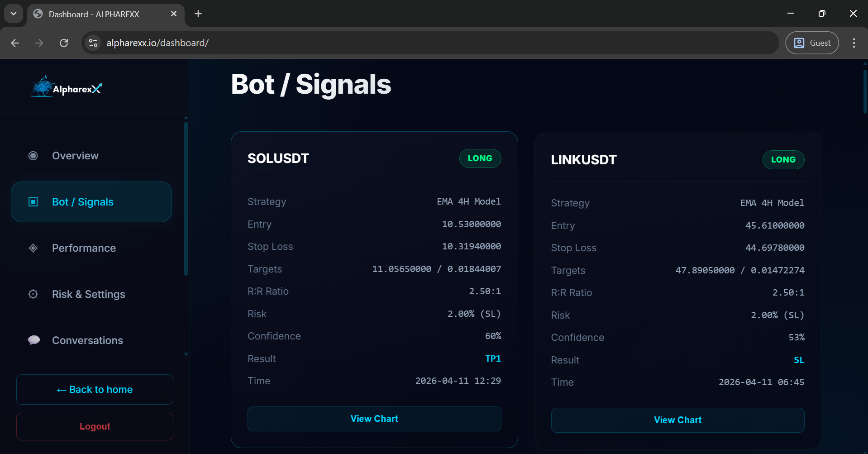
Task: Click SOLUSDT targets 11.05650000 value
Action: (401, 269)
